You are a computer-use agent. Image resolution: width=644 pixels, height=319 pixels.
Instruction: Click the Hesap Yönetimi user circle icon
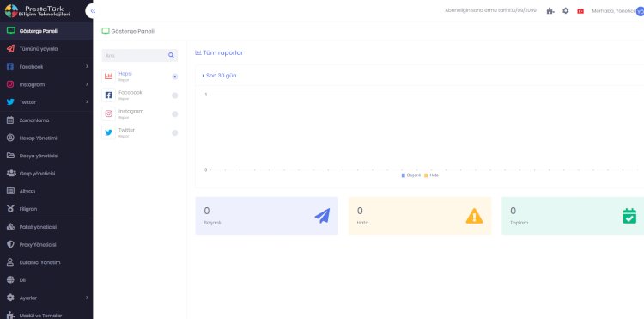(x=10, y=138)
